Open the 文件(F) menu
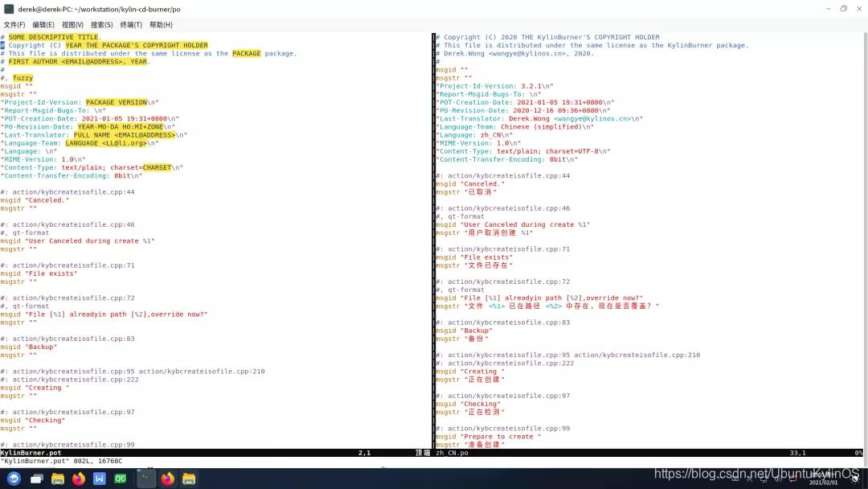The width and height of the screenshot is (868, 489). click(14, 25)
